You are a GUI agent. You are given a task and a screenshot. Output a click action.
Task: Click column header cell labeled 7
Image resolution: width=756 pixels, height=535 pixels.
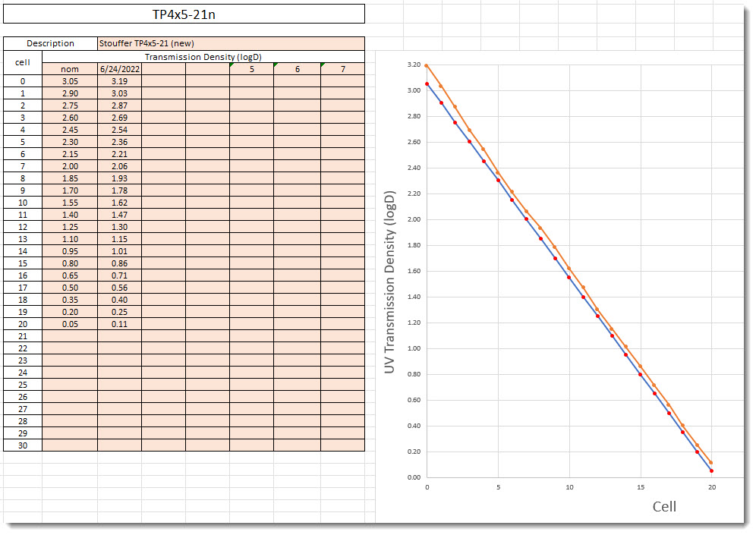pos(342,69)
